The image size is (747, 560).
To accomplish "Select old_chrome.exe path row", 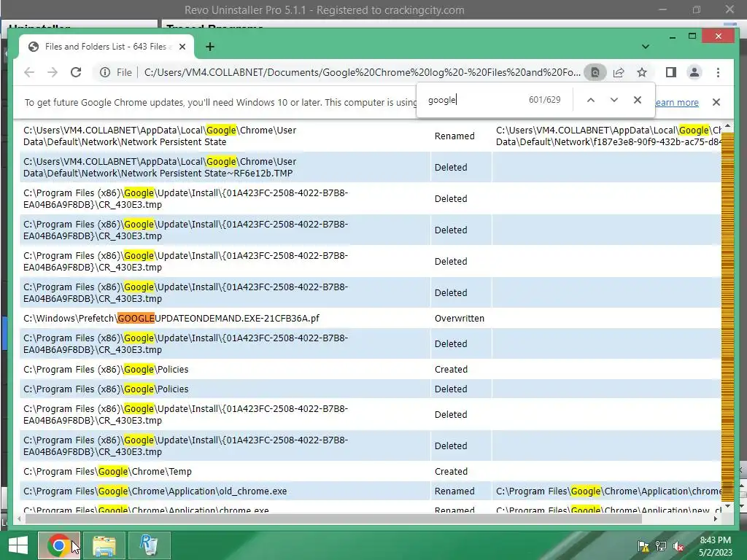I will point(225,491).
